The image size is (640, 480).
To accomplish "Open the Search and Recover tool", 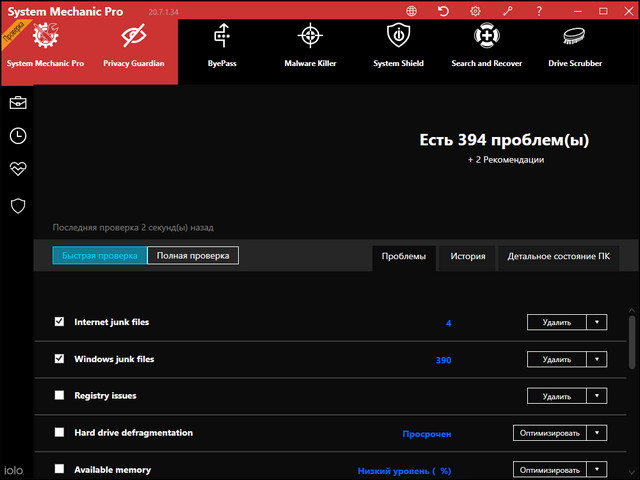I will (487, 45).
